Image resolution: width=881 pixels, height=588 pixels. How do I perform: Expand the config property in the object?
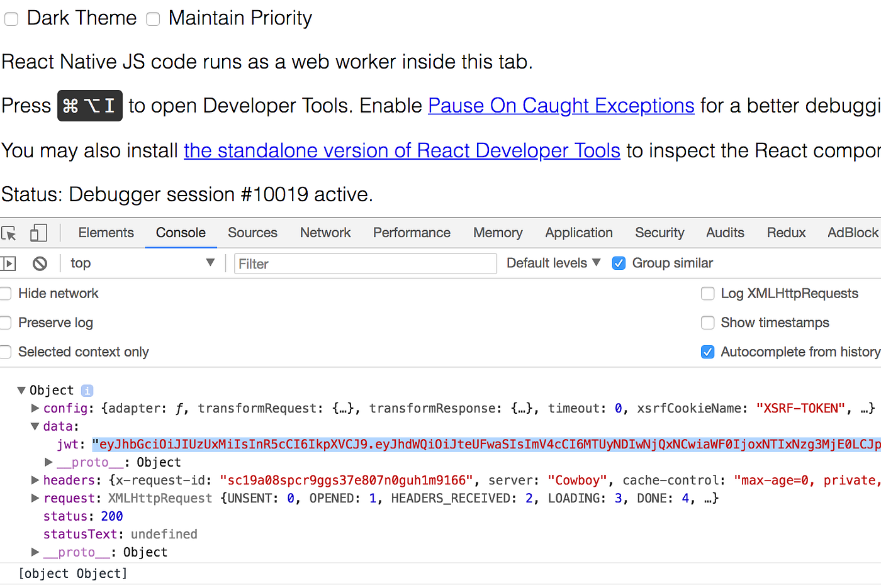(x=35, y=408)
